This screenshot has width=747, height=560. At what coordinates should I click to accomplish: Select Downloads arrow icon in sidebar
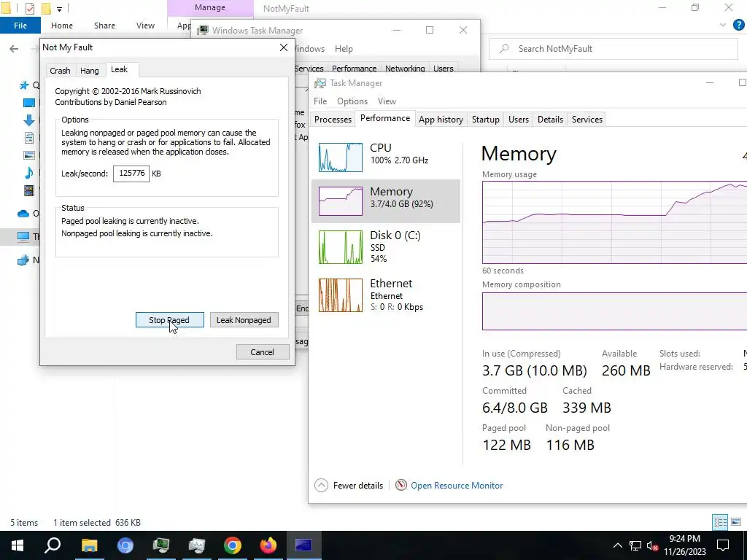(29, 120)
